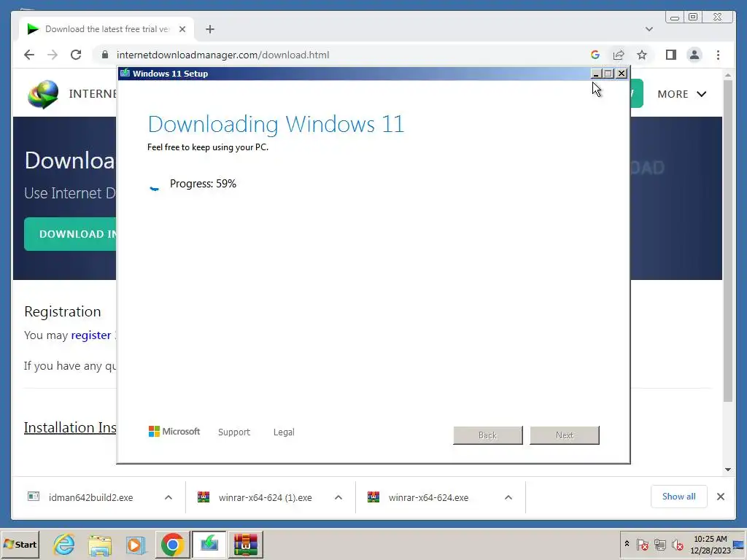Viewport: 747px width, 560px height.
Task: Minimize the Chrome window
Action: point(675,17)
